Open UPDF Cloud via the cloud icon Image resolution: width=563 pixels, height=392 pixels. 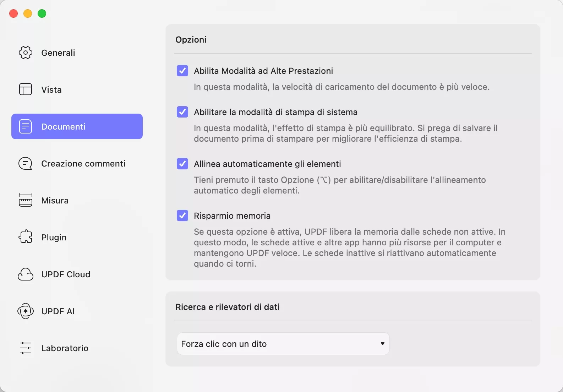click(x=25, y=274)
